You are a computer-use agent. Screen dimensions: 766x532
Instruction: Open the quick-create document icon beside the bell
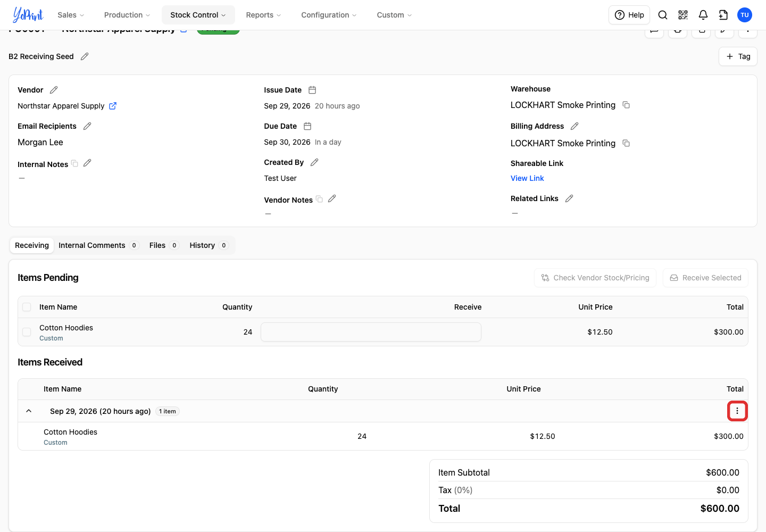(x=723, y=15)
